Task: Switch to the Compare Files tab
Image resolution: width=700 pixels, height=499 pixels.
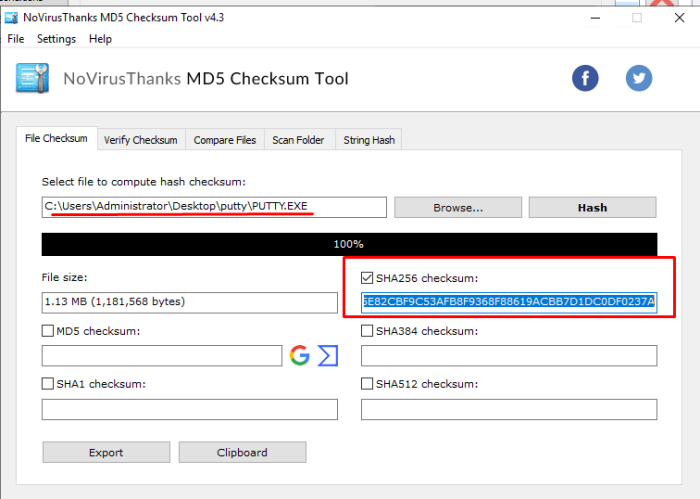Action: (x=225, y=140)
